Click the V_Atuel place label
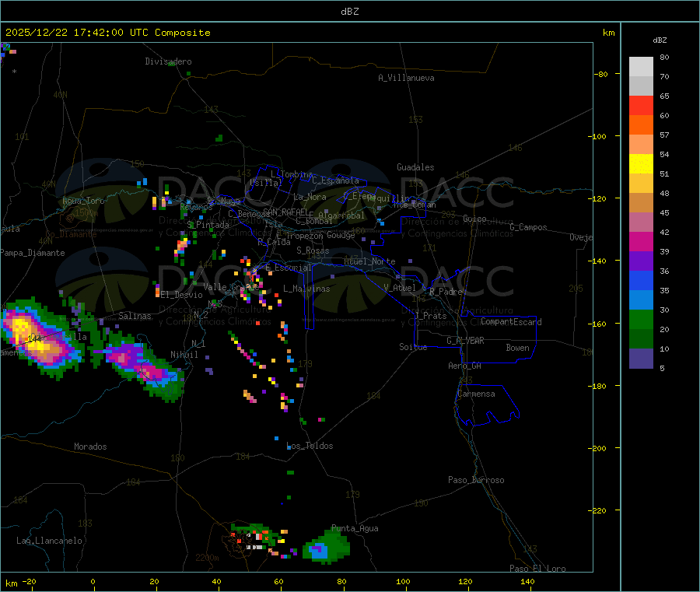This screenshot has height=592, width=700. (x=400, y=288)
